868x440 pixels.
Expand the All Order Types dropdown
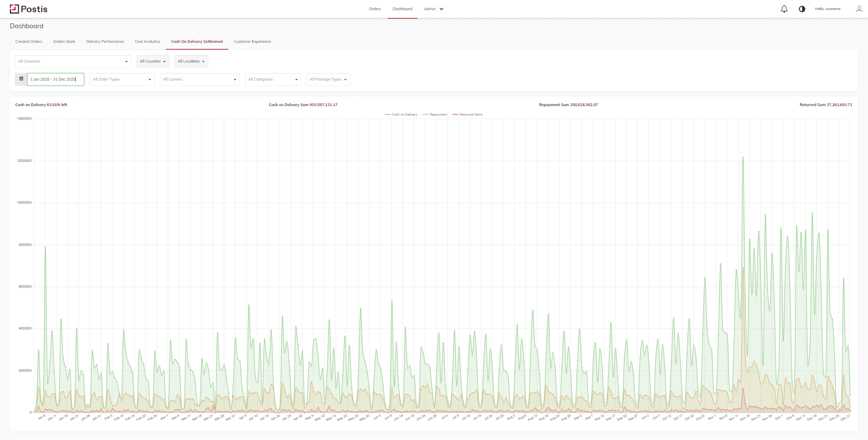(x=122, y=79)
